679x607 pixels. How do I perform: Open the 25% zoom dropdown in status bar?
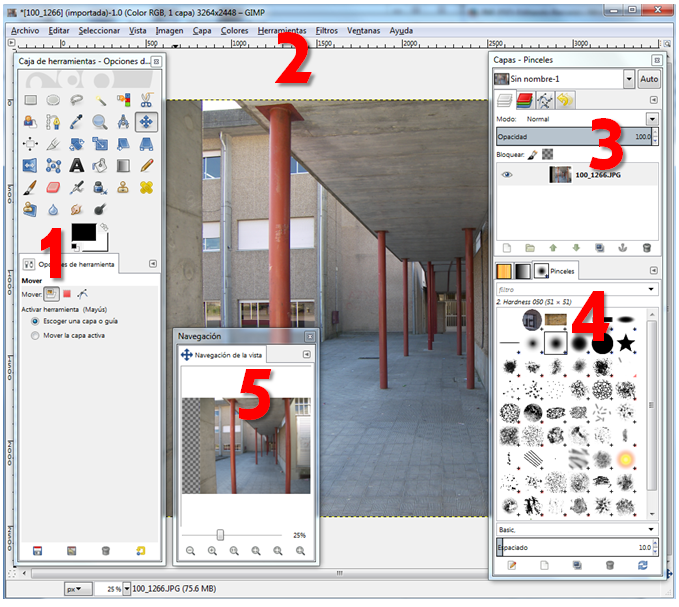click(x=126, y=589)
